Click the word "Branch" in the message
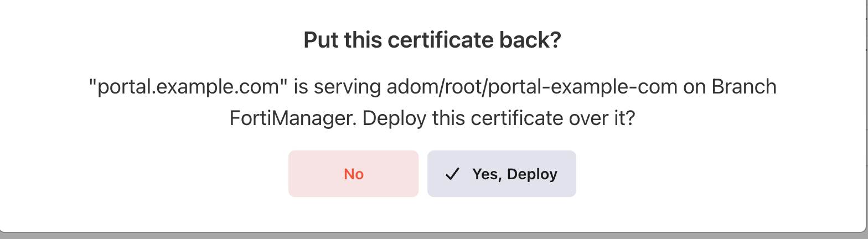Image resolution: width=868 pixels, height=239 pixels. pos(744,87)
